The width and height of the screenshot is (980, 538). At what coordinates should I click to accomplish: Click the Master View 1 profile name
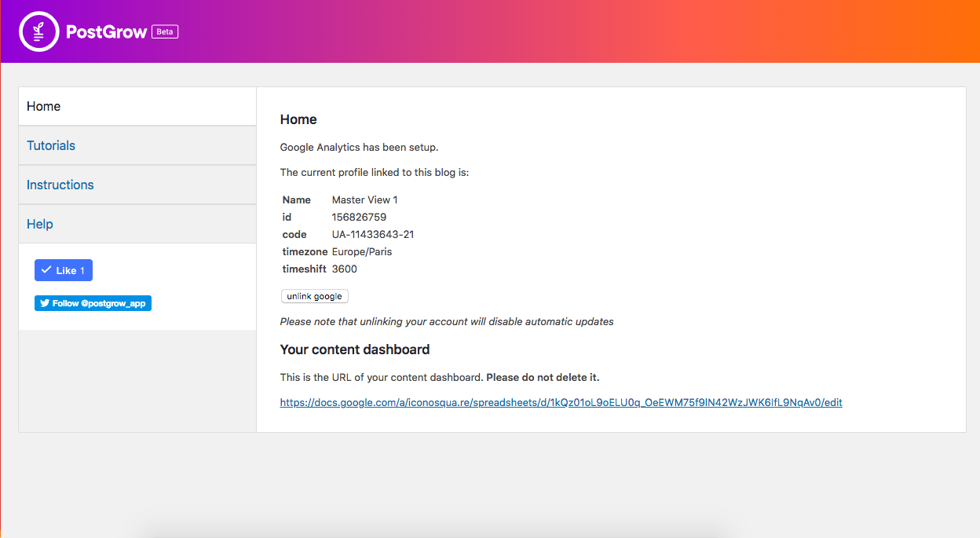tap(364, 199)
